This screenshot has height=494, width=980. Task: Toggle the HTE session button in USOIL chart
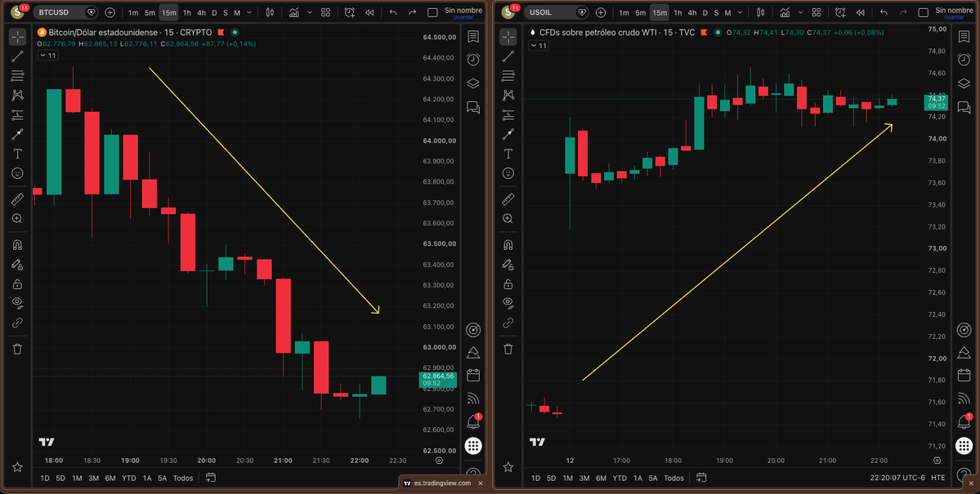click(937, 478)
